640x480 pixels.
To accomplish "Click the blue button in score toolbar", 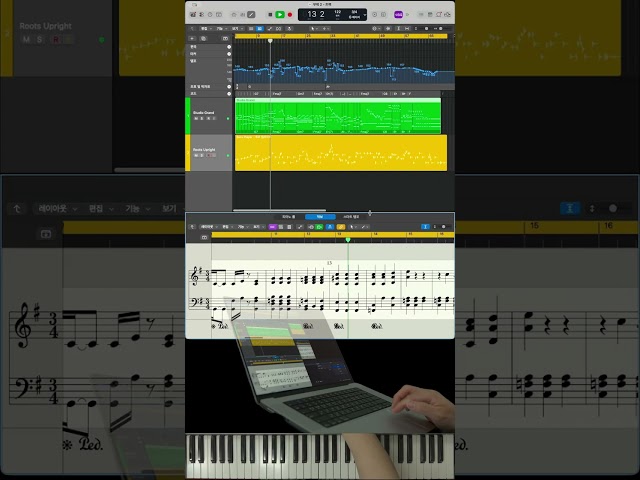I will [330, 227].
